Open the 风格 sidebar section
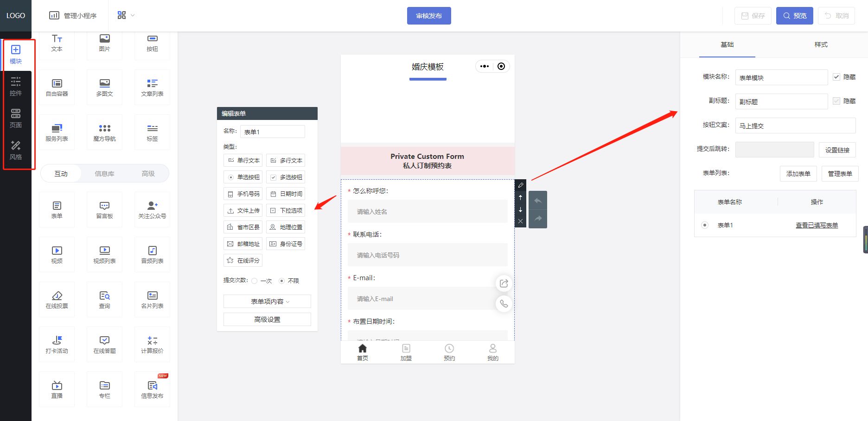Viewport: 868px width, 421px height. click(16, 151)
